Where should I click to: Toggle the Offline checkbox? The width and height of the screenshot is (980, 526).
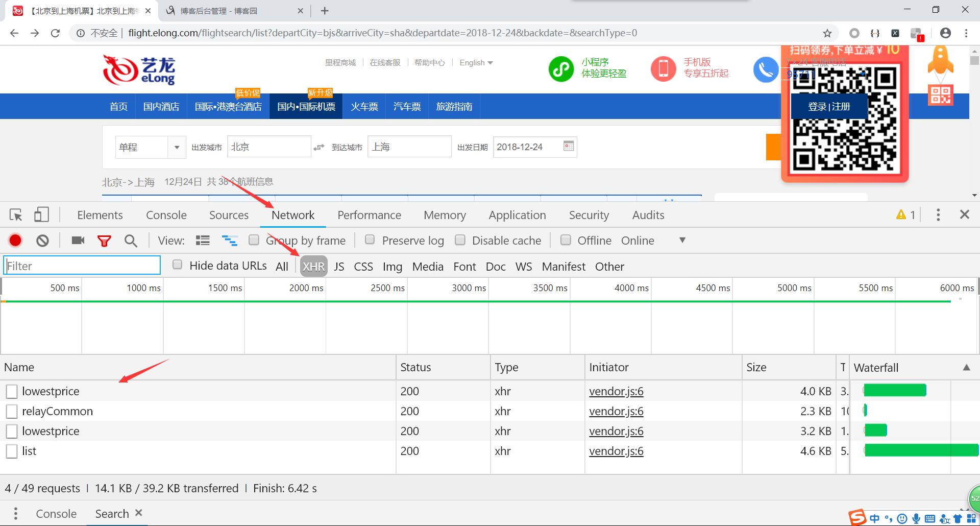[566, 240]
